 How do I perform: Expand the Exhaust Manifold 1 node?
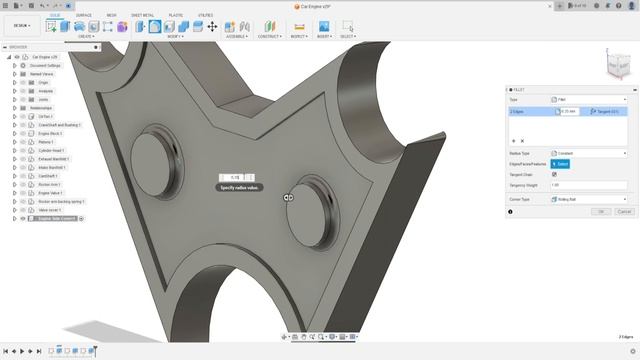[15, 159]
